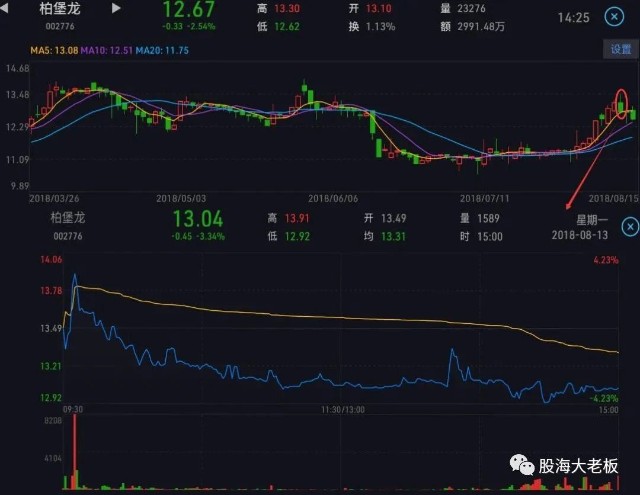Click the WeChat logo in the watermark
Viewport: 640px width, 495px height.
pyautogui.click(x=520, y=466)
